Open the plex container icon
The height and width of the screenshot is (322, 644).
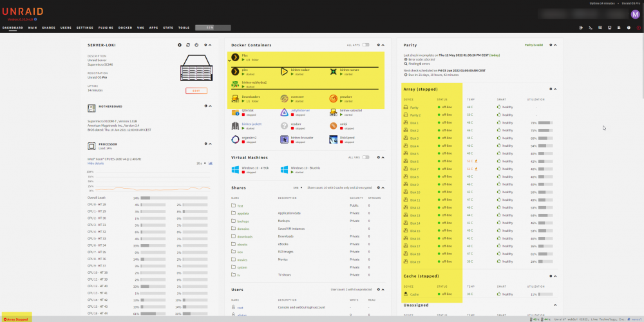pos(235,71)
